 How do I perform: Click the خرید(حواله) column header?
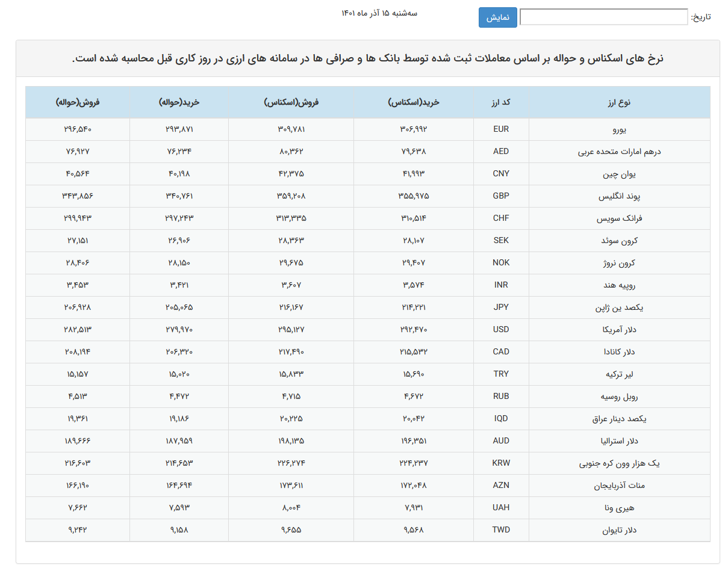coord(179,102)
